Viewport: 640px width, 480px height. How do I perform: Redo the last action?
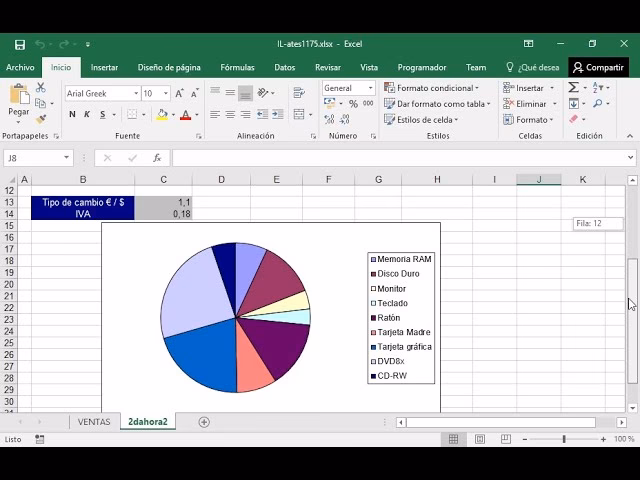[x=64, y=44]
